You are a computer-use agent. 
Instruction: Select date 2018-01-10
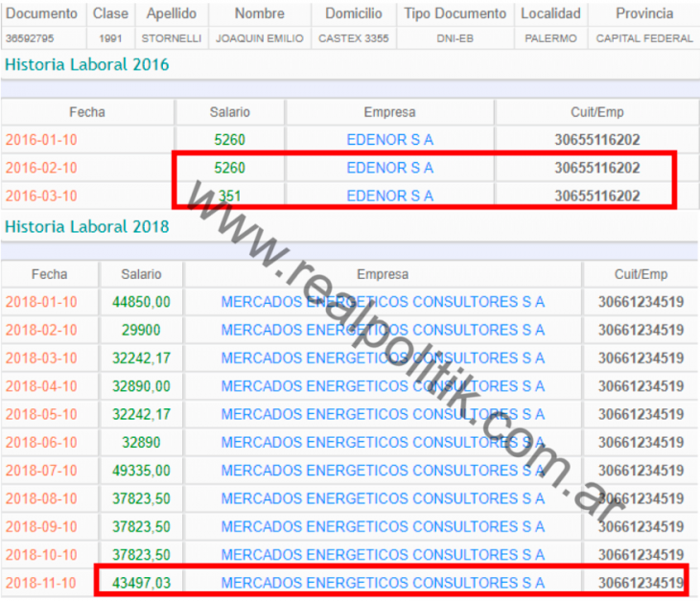pos(41,302)
